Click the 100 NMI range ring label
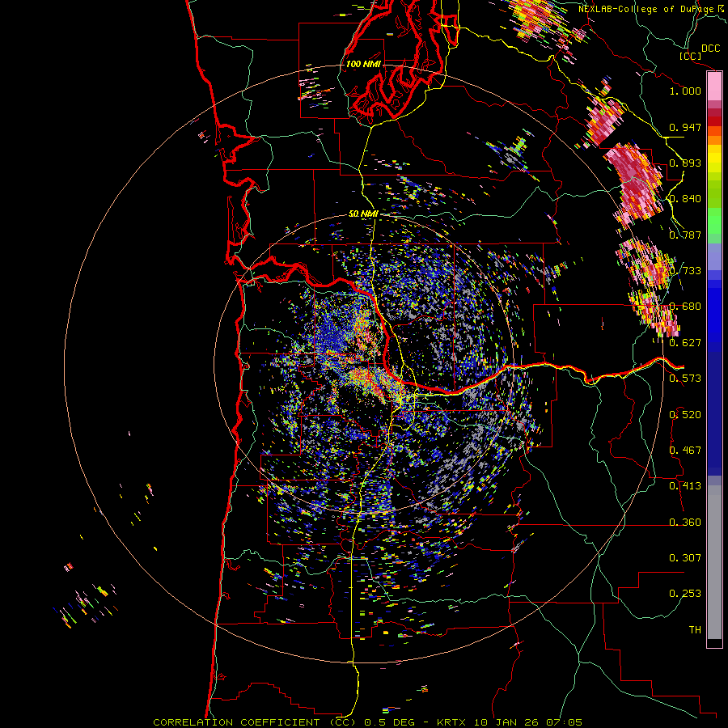The height and width of the screenshot is (728, 728). 363,64
